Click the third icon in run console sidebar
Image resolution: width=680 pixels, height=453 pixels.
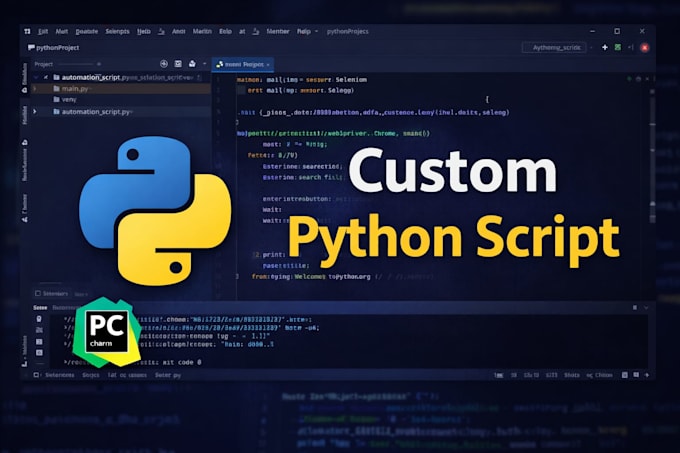(x=39, y=342)
